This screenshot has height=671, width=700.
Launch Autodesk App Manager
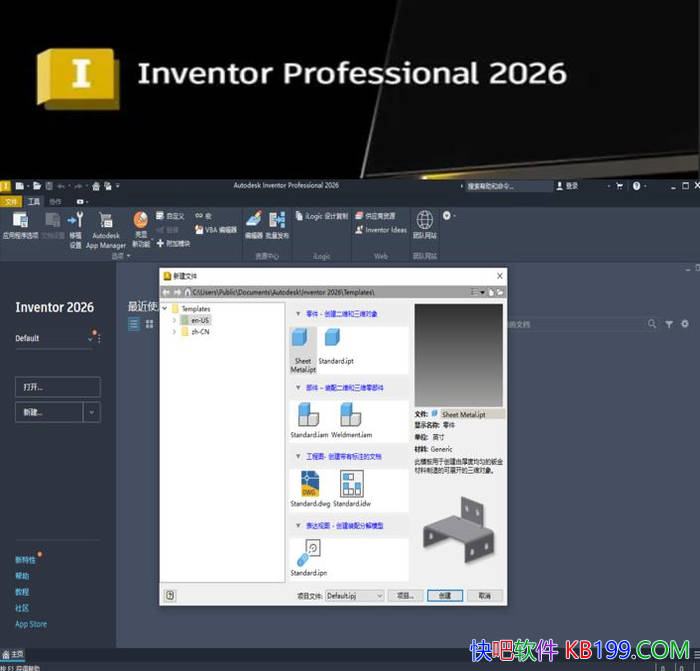tap(106, 229)
